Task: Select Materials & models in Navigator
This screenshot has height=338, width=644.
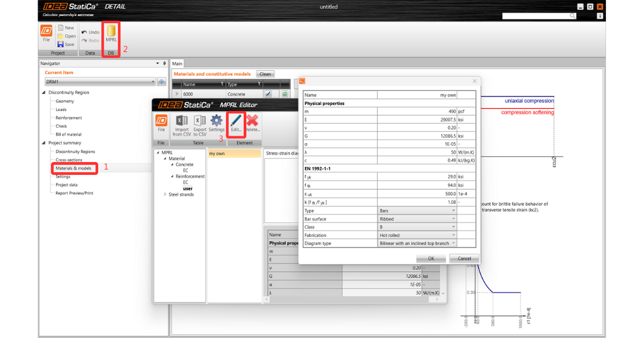Action: 74,168
